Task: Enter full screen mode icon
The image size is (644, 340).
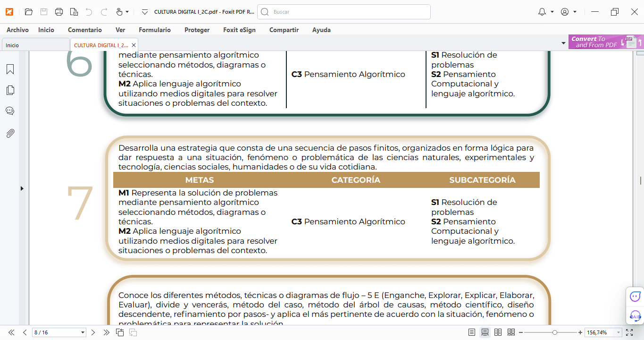Action: coord(629,332)
